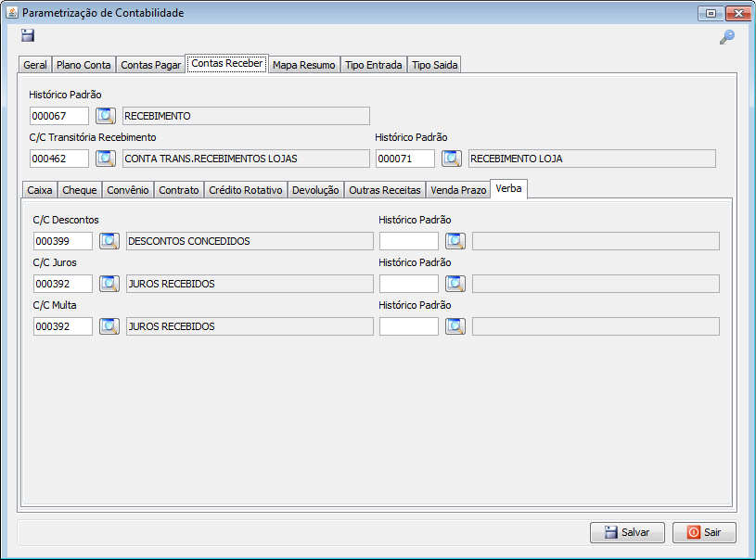756x560 pixels.
Task: Open search for C/C Descontos account
Action: [109, 241]
